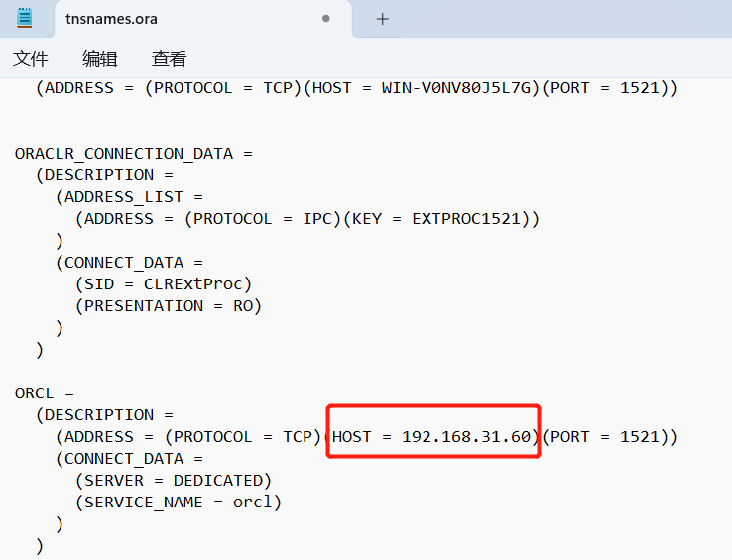The height and width of the screenshot is (560, 732).
Task: Click the text EXTPROC1521
Action: point(466,219)
